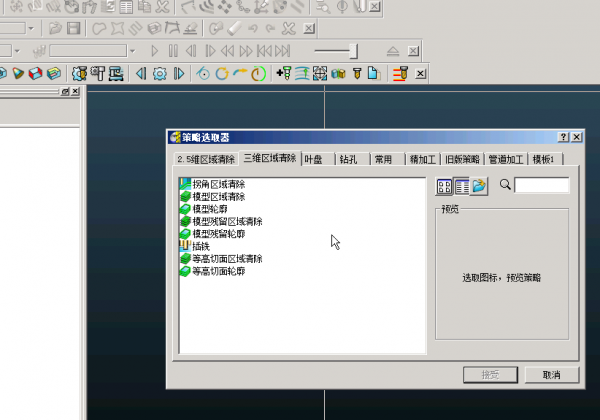This screenshot has width=600, height=420.
Task: Click the blue document page icon
Action: tap(374, 73)
